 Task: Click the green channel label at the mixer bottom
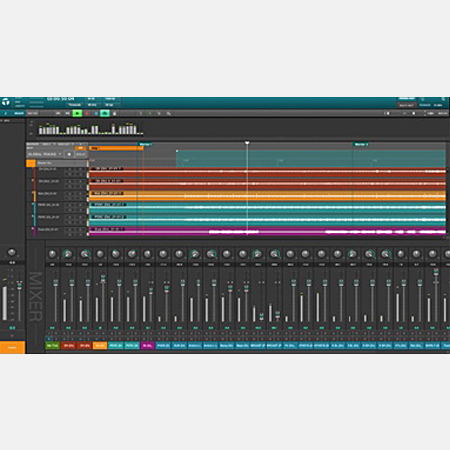[x=53, y=346]
